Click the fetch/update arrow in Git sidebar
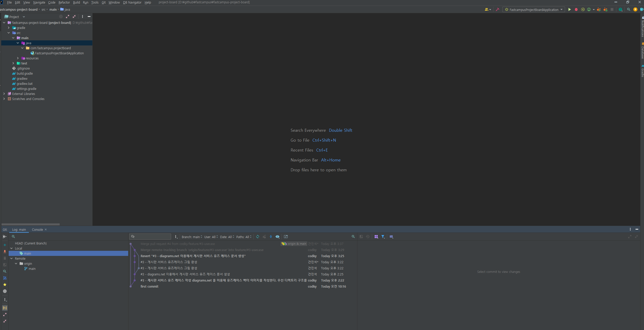Image resolution: width=644 pixels, height=330 pixels. click(x=5, y=252)
